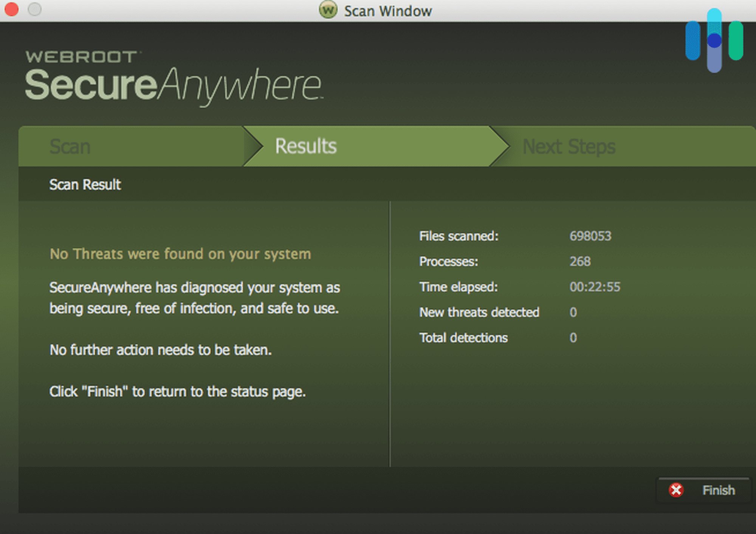This screenshot has height=534, width=756.
Task: Click the Scan Result header bar
Action: 85,184
